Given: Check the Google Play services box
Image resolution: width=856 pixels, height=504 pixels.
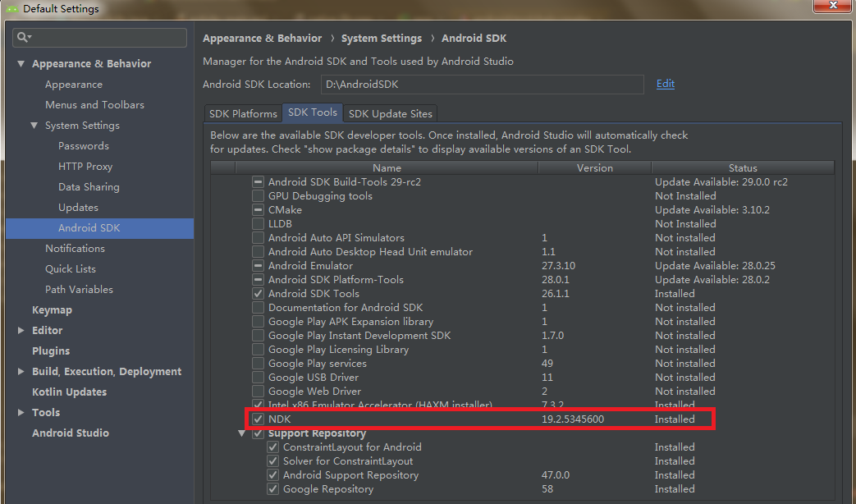Looking at the screenshot, I should [259, 363].
